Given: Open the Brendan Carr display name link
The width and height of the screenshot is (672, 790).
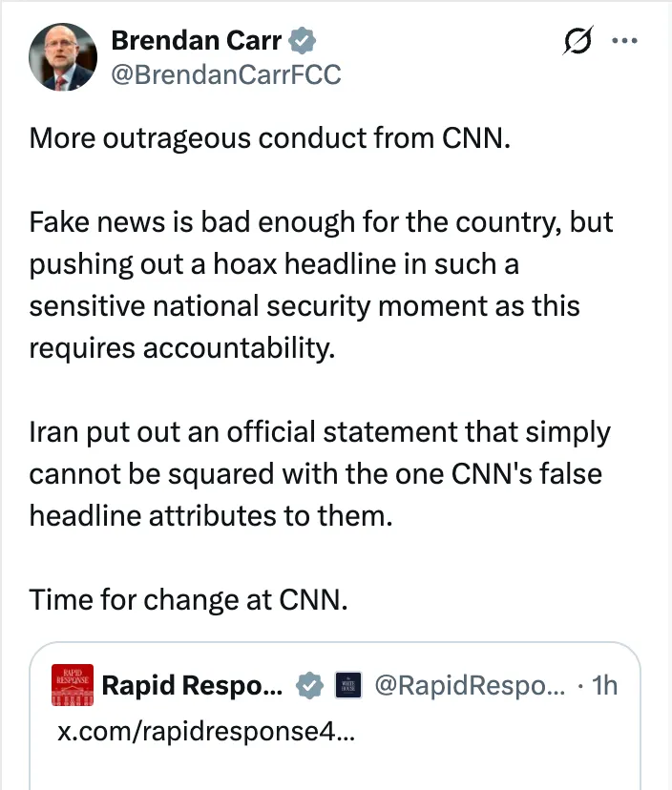Looking at the screenshot, I should click(196, 40).
